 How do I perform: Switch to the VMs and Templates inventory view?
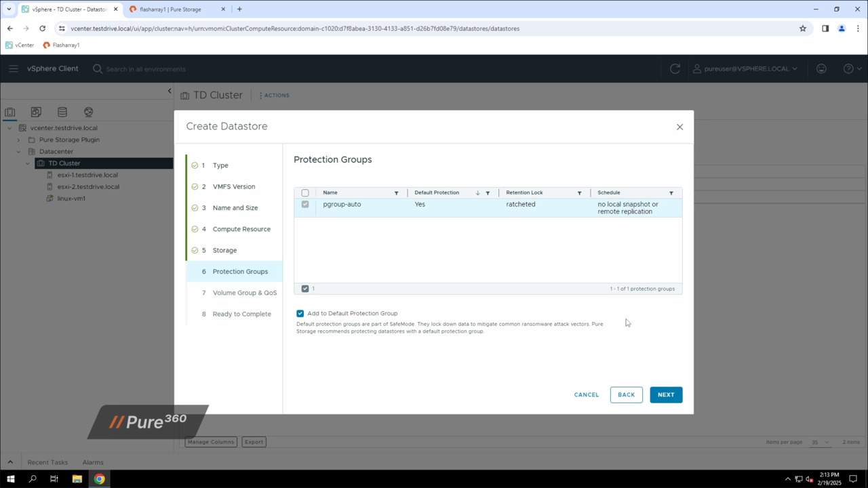(36, 113)
